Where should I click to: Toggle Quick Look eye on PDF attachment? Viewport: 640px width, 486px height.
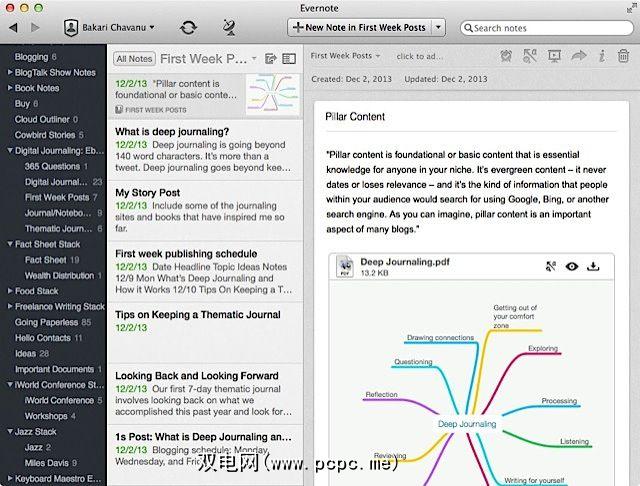pyautogui.click(x=572, y=266)
